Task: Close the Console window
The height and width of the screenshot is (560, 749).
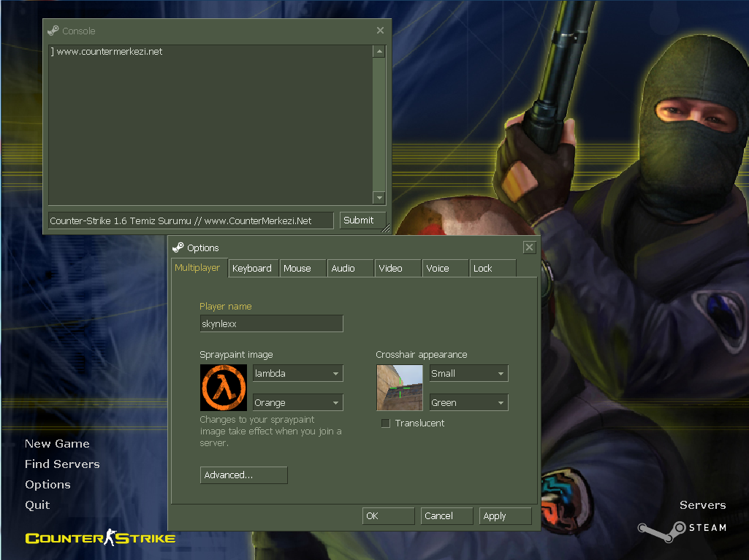Action: (x=380, y=31)
